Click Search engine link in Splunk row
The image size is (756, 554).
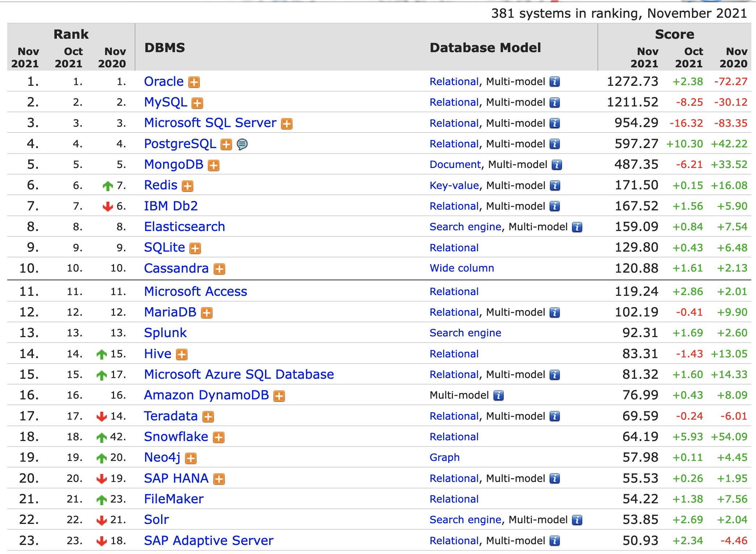tap(465, 333)
